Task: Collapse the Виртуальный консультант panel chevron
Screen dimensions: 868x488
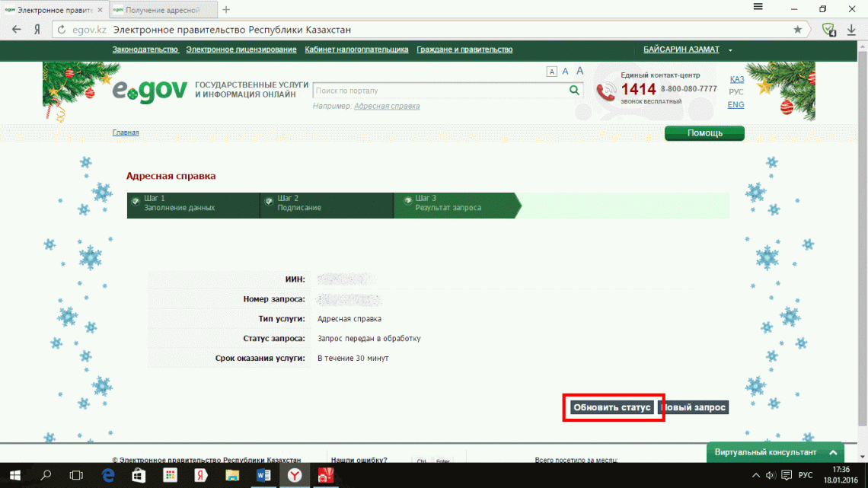Action: [832, 452]
